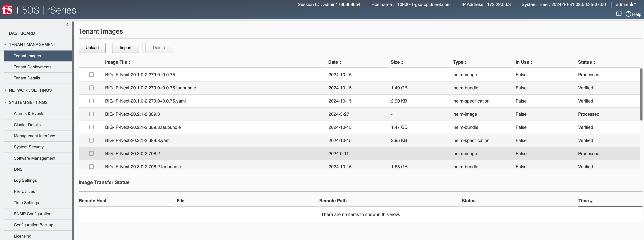This screenshot has width=644, height=240.
Task: Go to System Security
Action: click(28, 147)
